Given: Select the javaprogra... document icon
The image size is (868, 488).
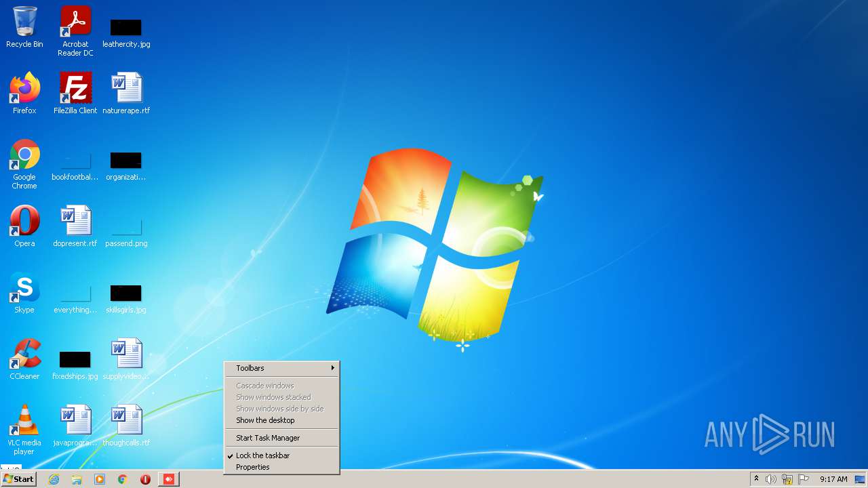Looking at the screenshot, I should point(75,426).
